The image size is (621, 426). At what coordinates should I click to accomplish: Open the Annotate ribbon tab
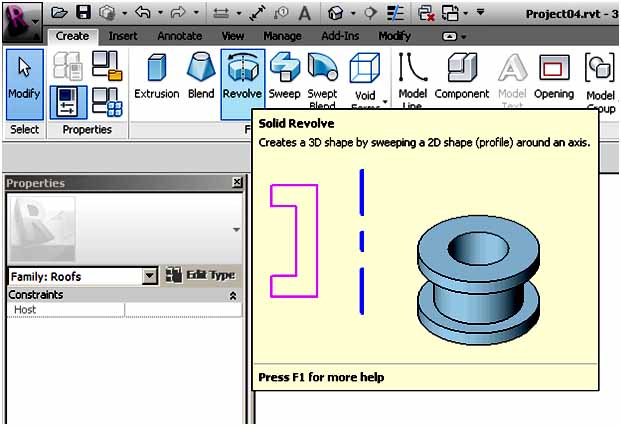pyautogui.click(x=179, y=36)
